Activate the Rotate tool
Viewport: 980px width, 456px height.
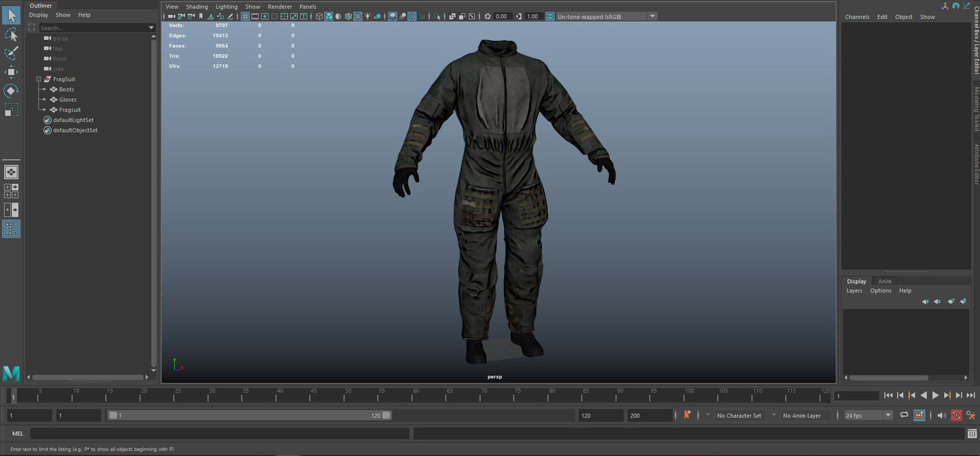[x=11, y=90]
